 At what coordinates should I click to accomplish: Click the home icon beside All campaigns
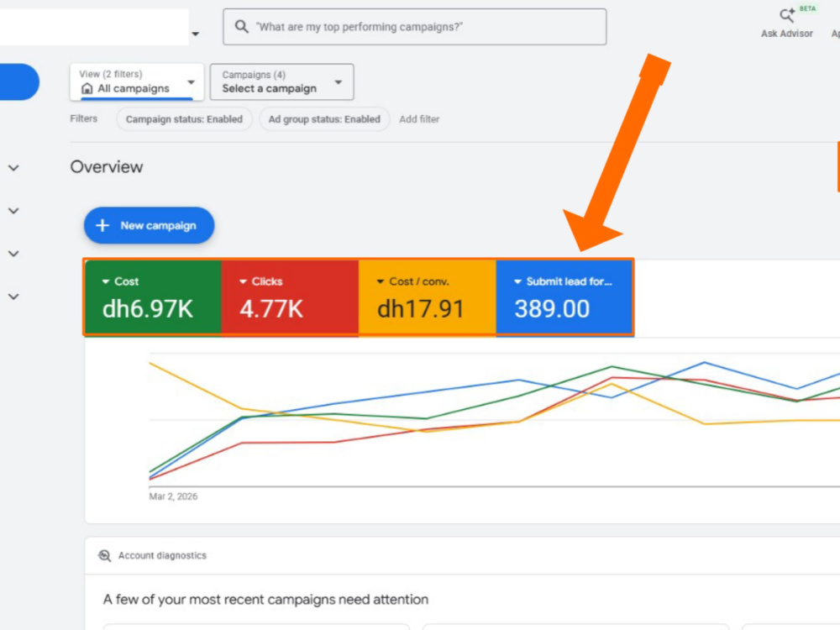pos(87,88)
